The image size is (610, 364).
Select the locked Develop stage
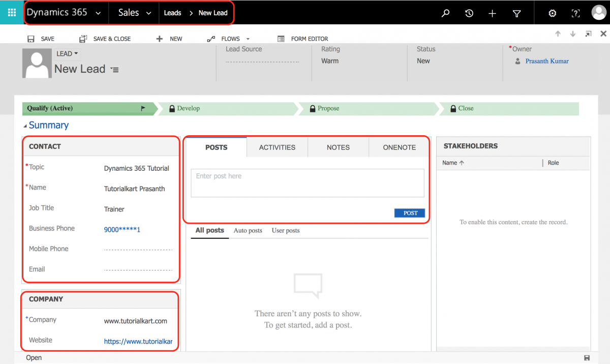pos(228,108)
